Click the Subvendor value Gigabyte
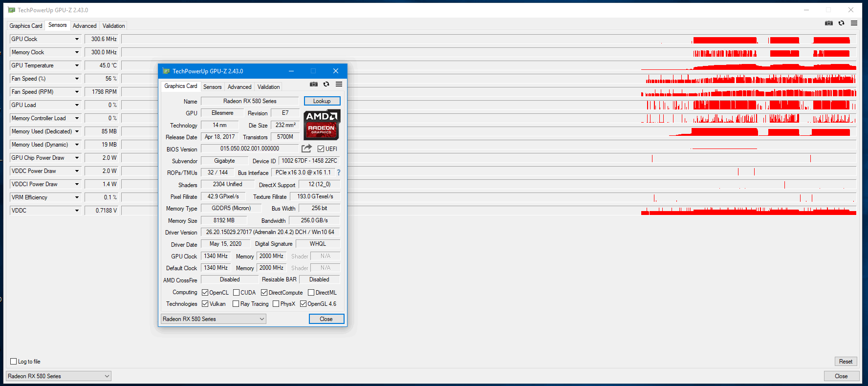This screenshot has height=386, width=868. 224,161
